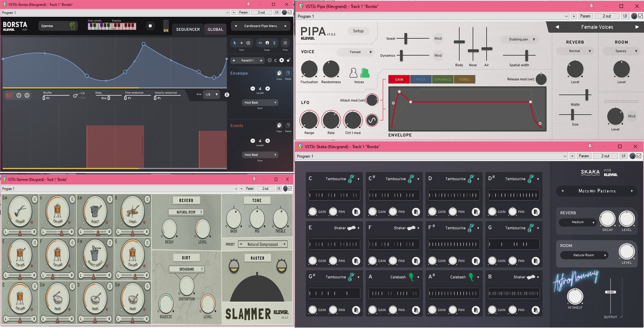644x328 pixels.
Task: Click the Setup button in Pipa
Action: pos(358,31)
